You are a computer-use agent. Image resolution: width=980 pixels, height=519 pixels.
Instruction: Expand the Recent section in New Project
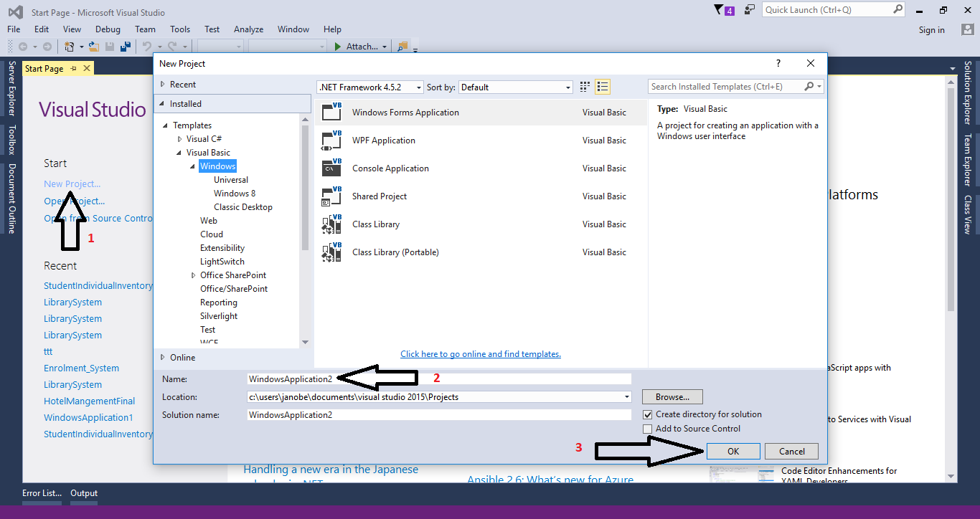coord(163,85)
